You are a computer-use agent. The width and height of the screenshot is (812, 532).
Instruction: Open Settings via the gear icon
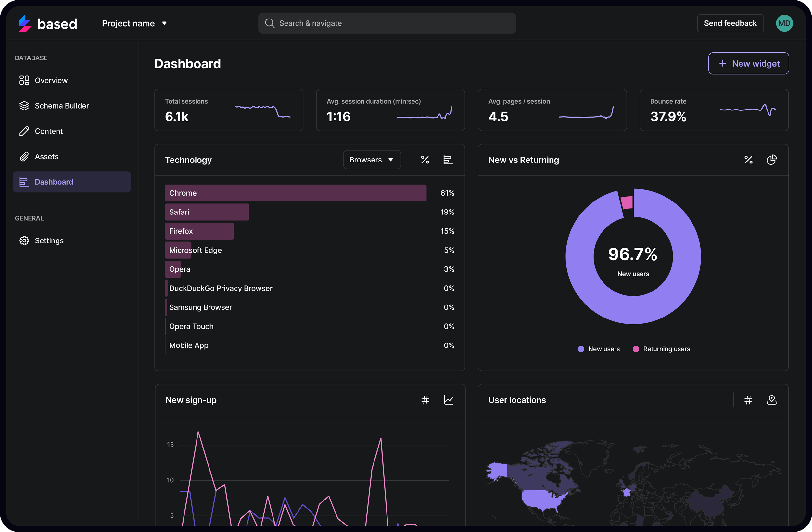click(24, 241)
